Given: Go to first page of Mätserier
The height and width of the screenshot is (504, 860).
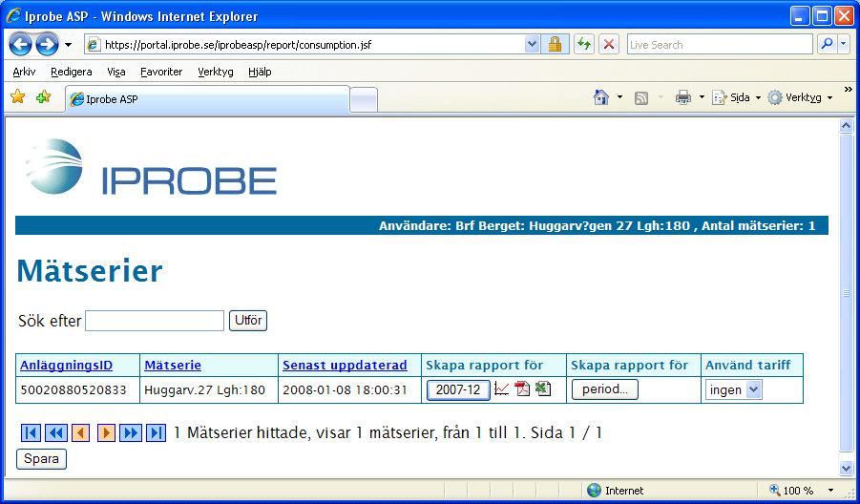Looking at the screenshot, I should (x=31, y=432).
